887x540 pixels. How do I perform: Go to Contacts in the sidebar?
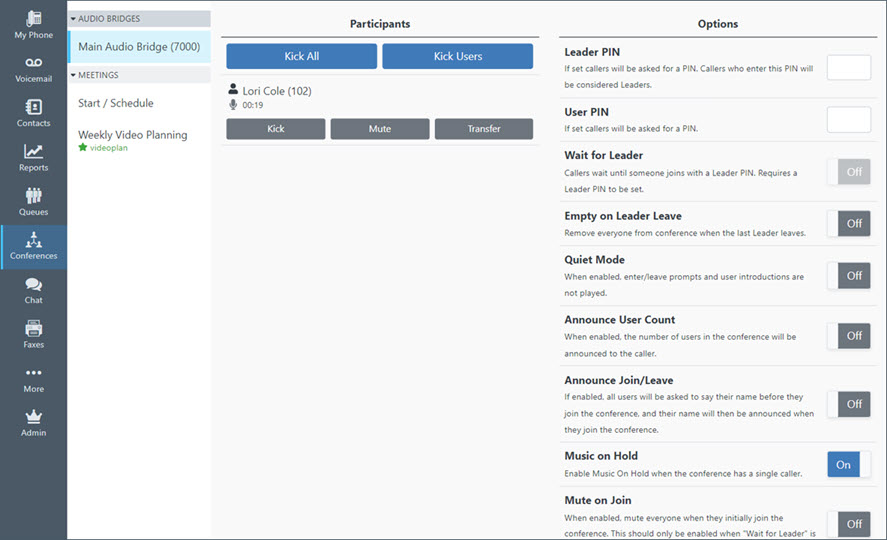[33, 114]
